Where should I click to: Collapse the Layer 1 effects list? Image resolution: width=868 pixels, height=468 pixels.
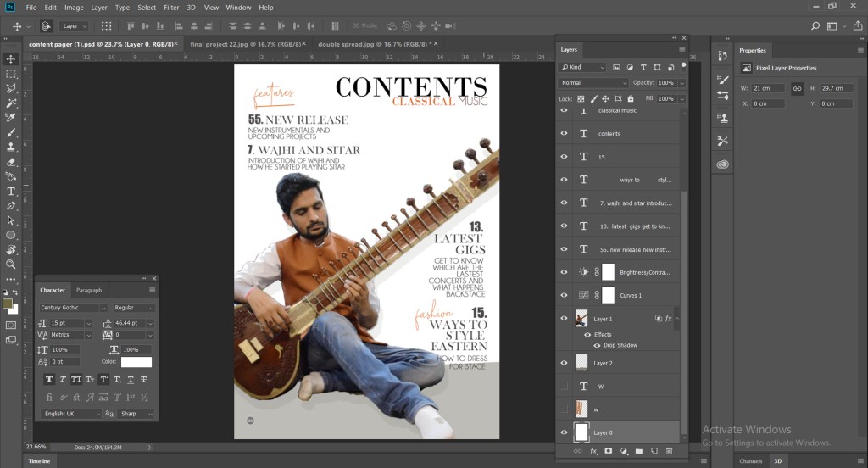point(676,319)
